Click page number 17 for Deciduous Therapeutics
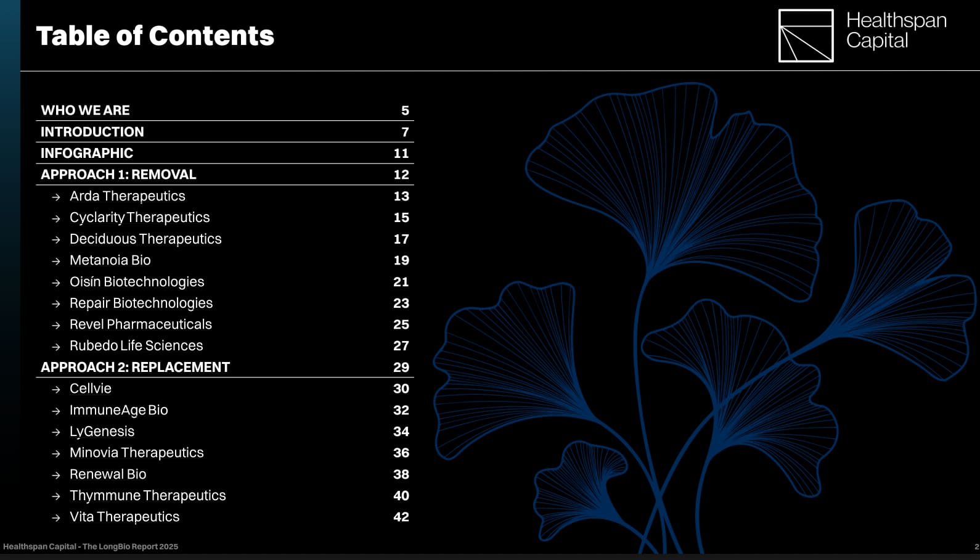 tap(401, 239)
